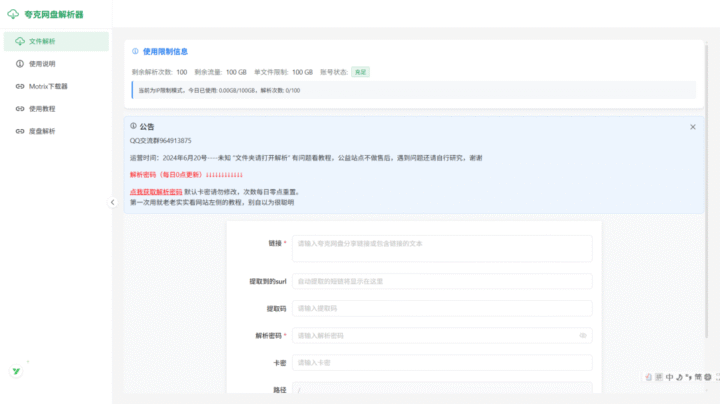The height and width of the screenshot is (404, 720).
Task: Toggle the IME punctuation mode icon
Action: point(689,377)
